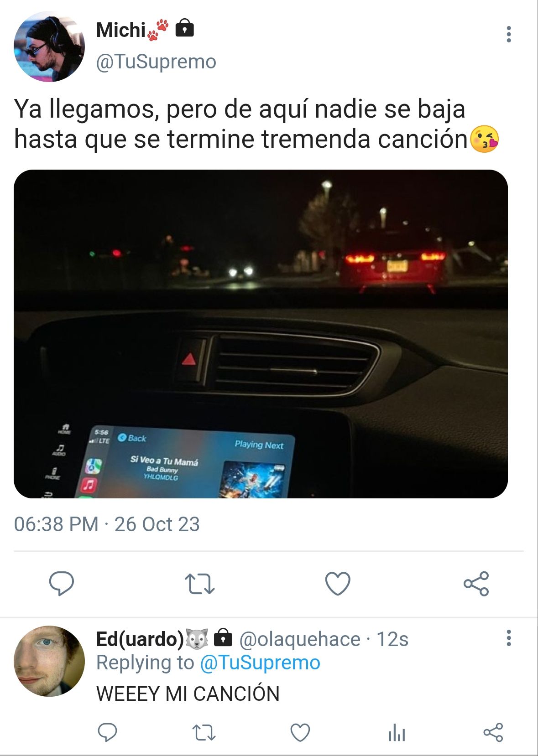Like the main tweet with the heart
The width and height of the screenshot is (538, 756).
[338, 583]
